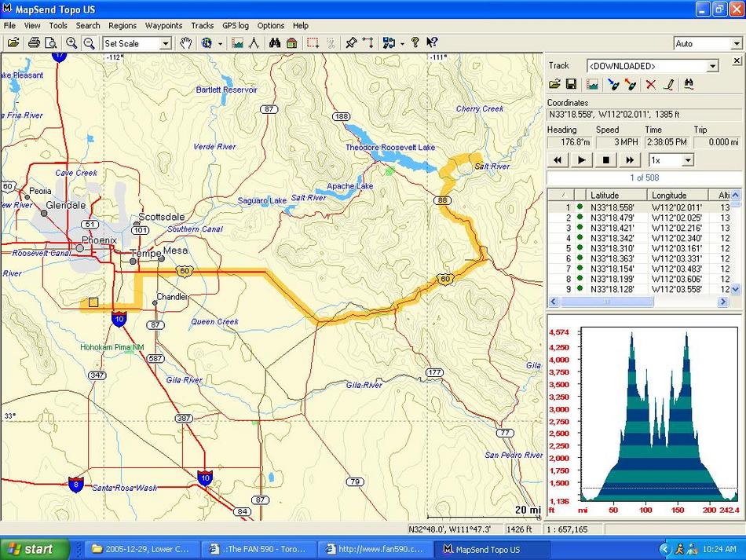The width and height of the screenshot is (746, 560).
Task: Show track profile icon in Track panel
Action: tap(592, 84)
